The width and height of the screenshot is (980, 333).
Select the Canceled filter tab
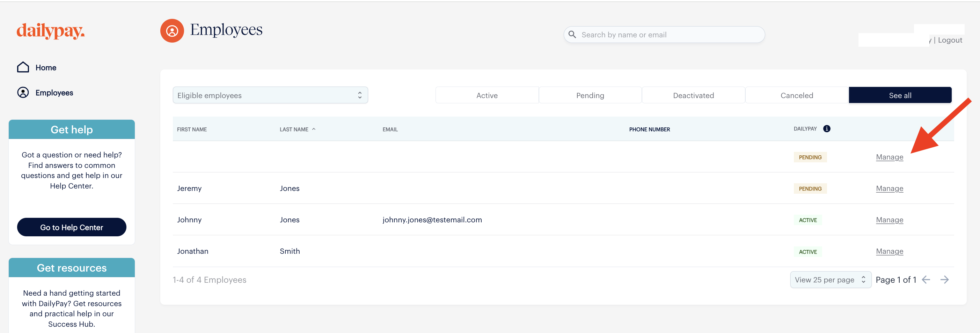(797, 95)
